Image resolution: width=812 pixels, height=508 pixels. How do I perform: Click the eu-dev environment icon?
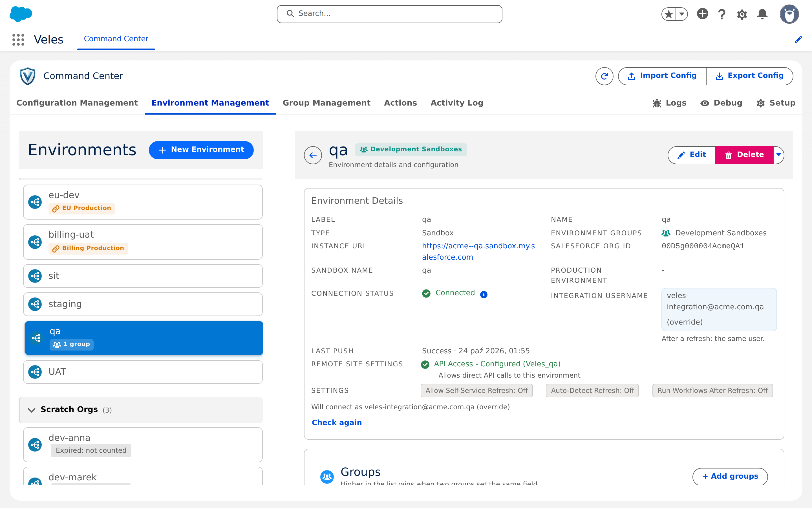point(35,202)
